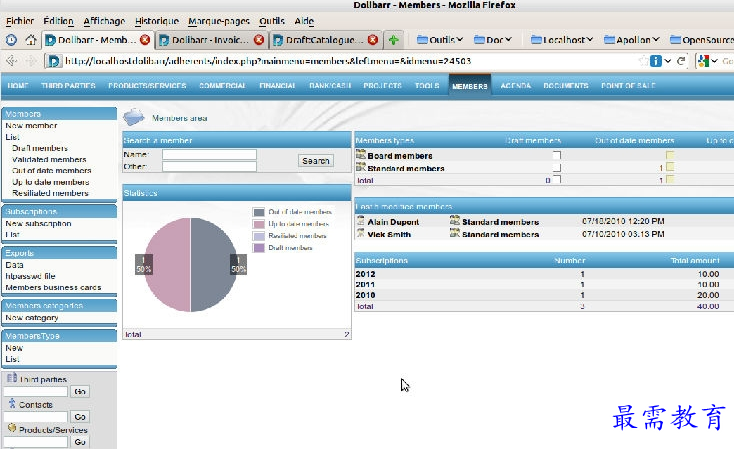Open the Agenda top menu
Image resolution: width=734 pixels, height=449 pixels.
(x=516, y=86)
